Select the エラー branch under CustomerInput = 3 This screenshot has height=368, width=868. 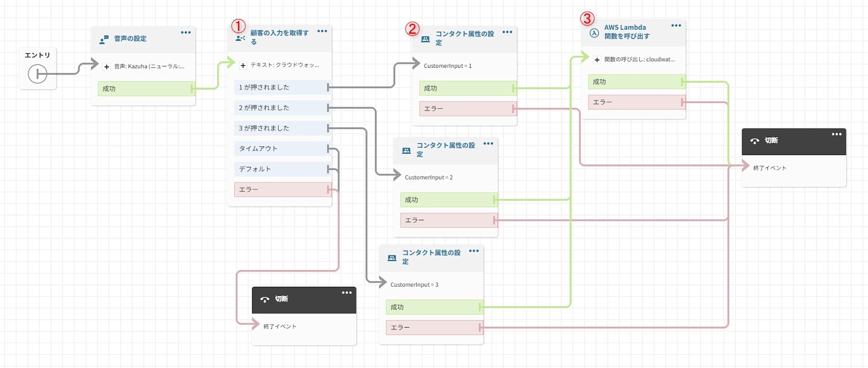tap(434, 328)
